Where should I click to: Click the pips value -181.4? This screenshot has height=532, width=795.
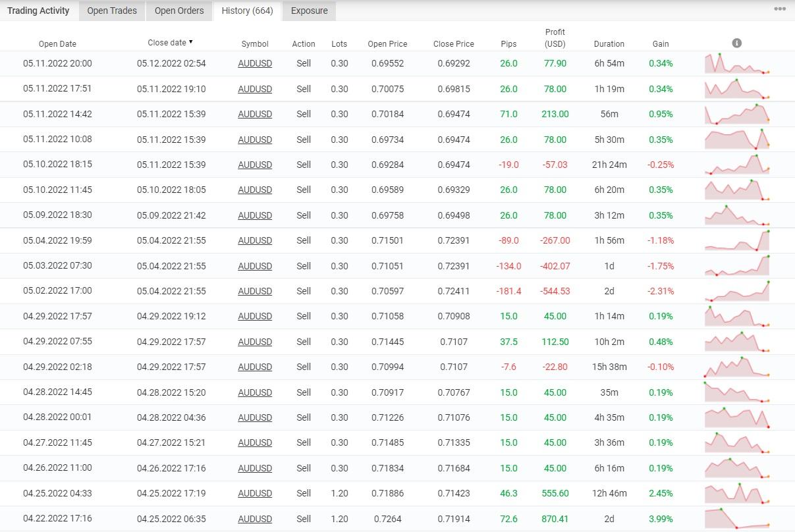[508, 291]
